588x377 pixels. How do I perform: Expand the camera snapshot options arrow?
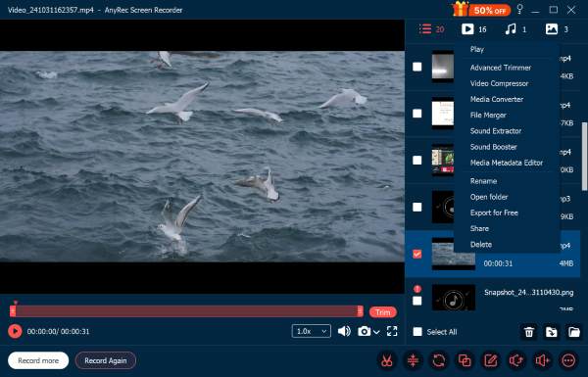pos(376,332)
